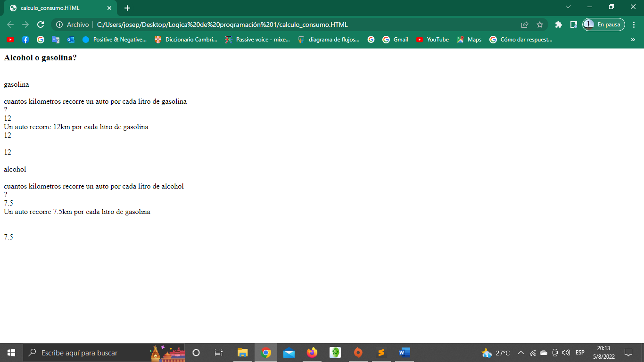Image resolution: width=644 pixels, height=362 pixels.
Task: Show hidden system tray icons
Action: (521, 353)
